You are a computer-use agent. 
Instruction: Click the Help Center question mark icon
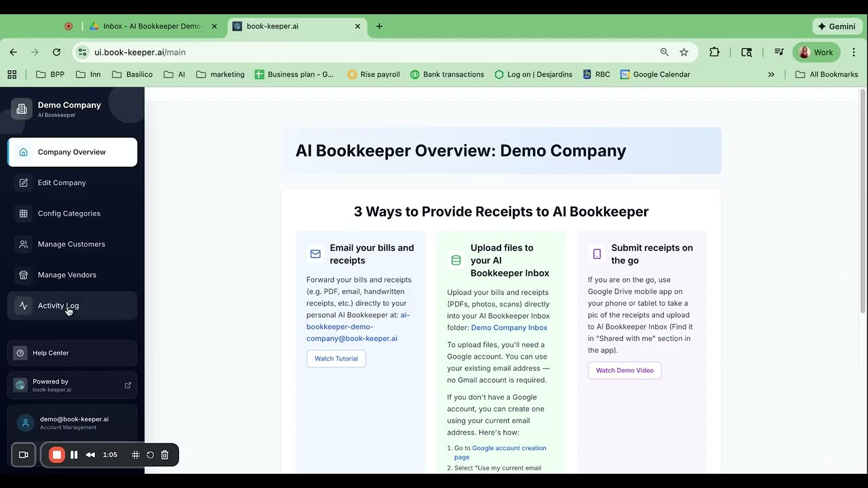point(20,353)
